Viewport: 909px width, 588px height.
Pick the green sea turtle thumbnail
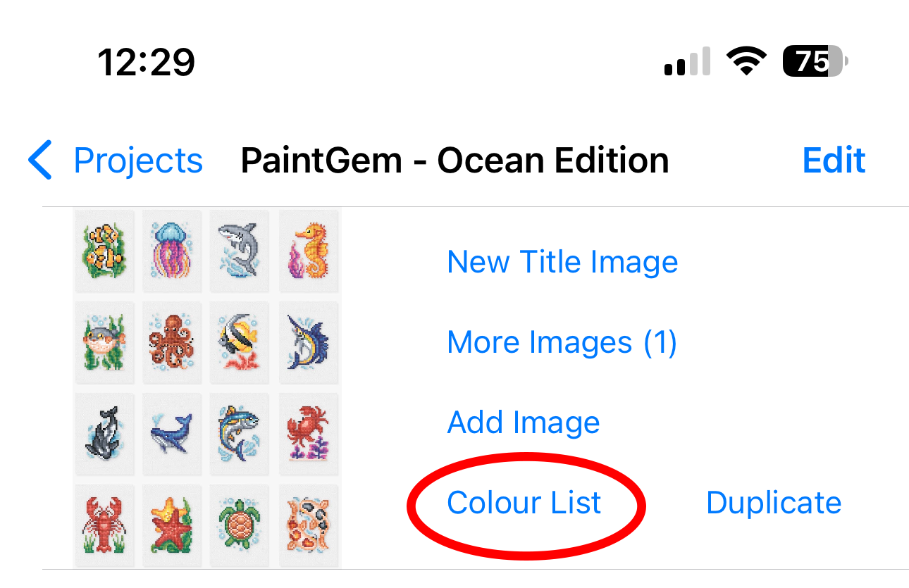coord(240,525)
